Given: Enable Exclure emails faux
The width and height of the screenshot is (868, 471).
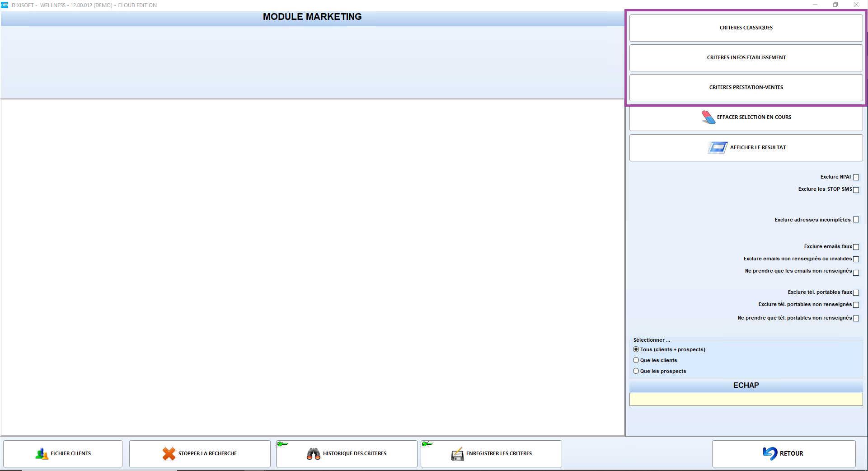Looking at the screenshot, I should click(x=856, y=247).
